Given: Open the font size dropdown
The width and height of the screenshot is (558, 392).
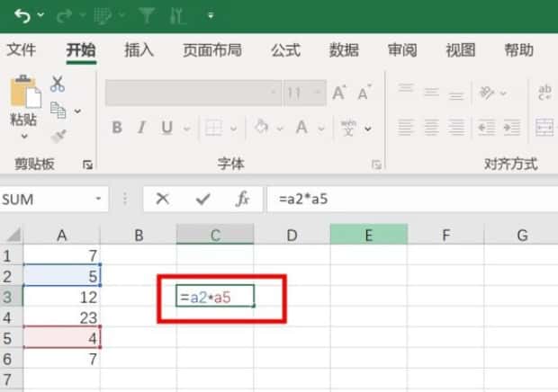Looking at the screenshot, I should coord(319,93).
